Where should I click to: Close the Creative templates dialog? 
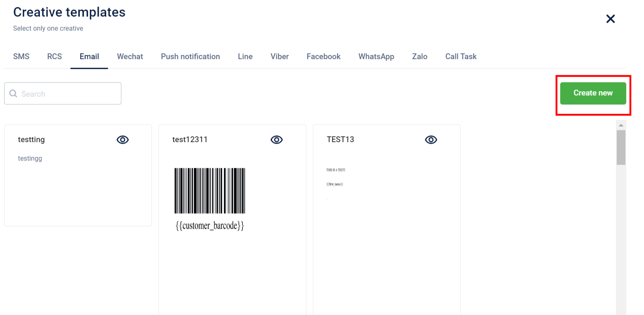[x=611, y=19]
